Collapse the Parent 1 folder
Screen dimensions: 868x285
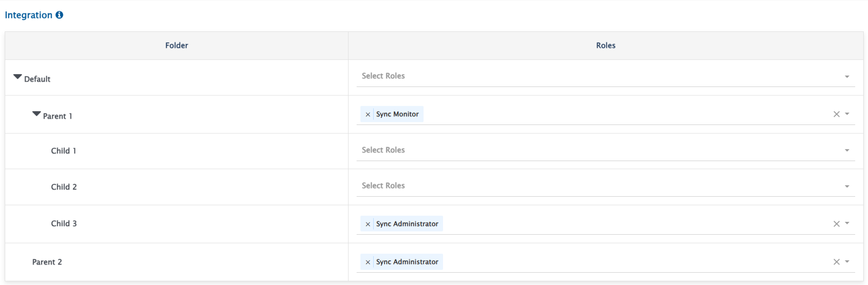[x=37, y=114]
